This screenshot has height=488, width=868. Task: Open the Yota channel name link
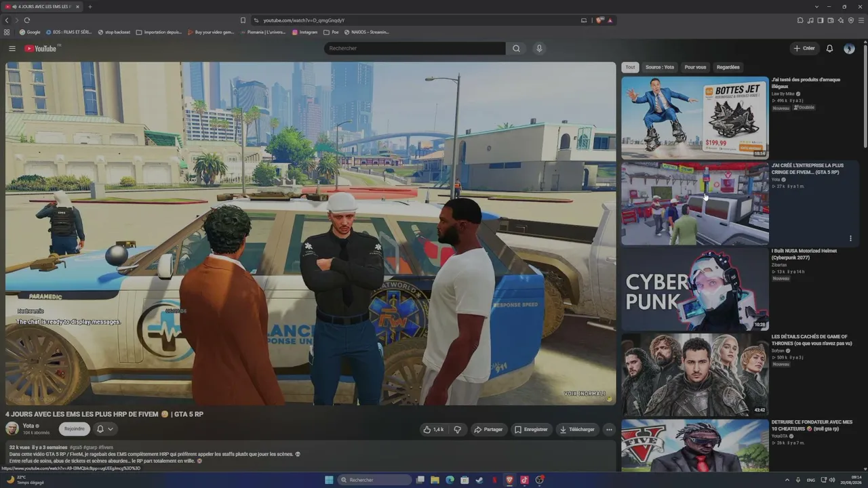28,426
